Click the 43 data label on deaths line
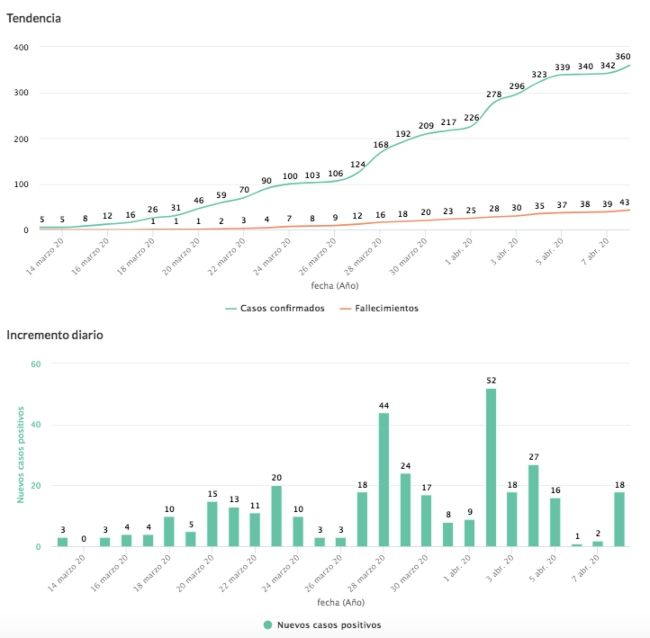This screenshot has height=638, width=650. click(x=623, y=204)
